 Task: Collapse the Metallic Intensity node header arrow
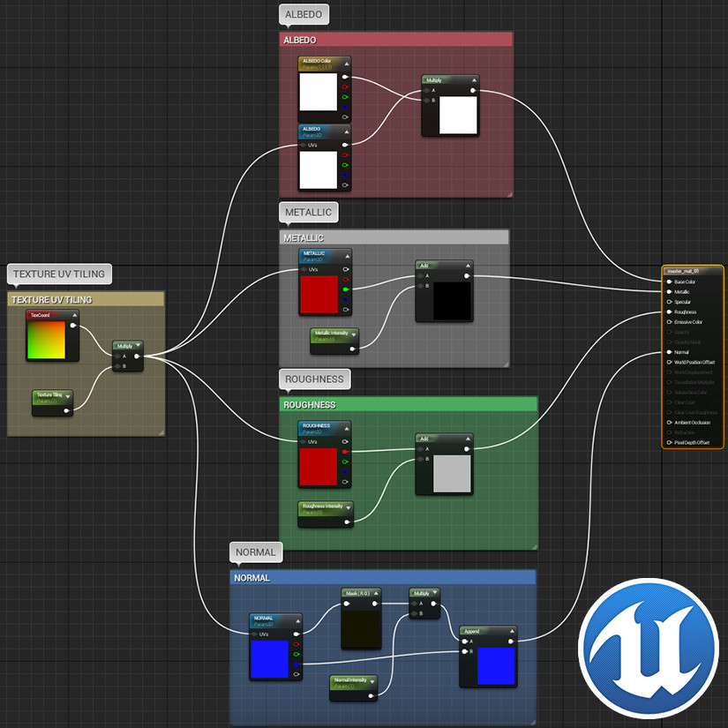(x=356, y=333)
